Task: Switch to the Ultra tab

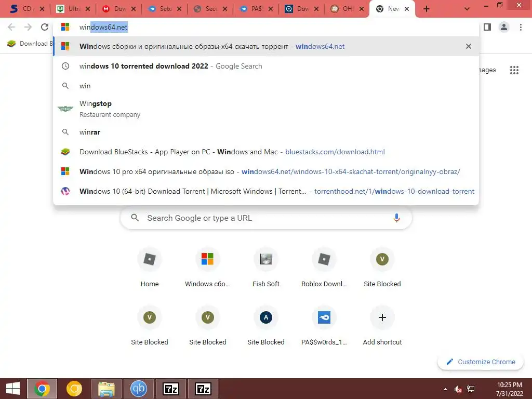Action: click(x=70, y=9)
